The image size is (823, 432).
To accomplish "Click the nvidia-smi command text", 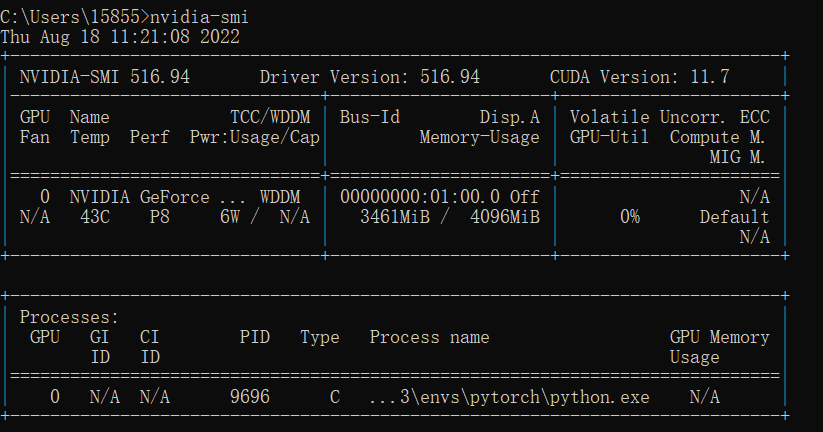I will tap(200, 16).
